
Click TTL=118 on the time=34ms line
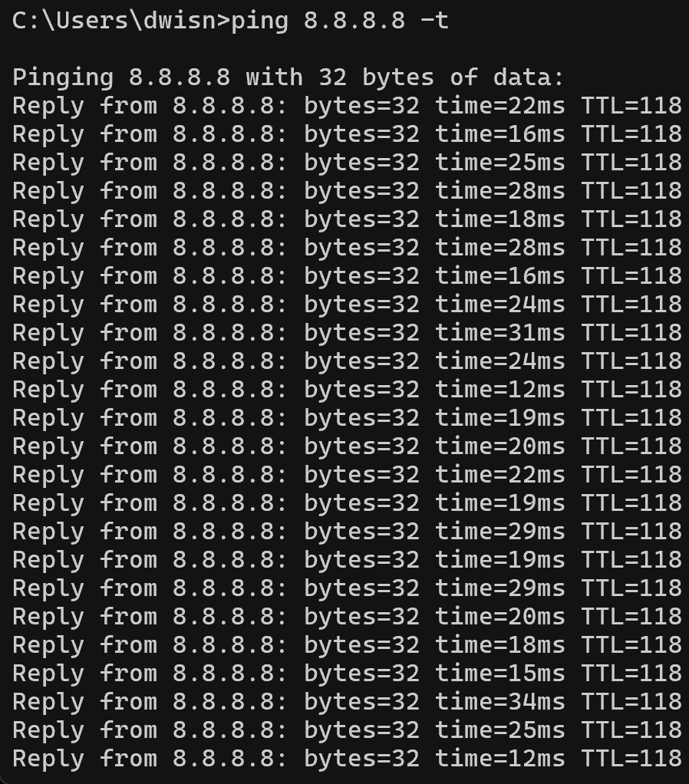pos(631,702)
